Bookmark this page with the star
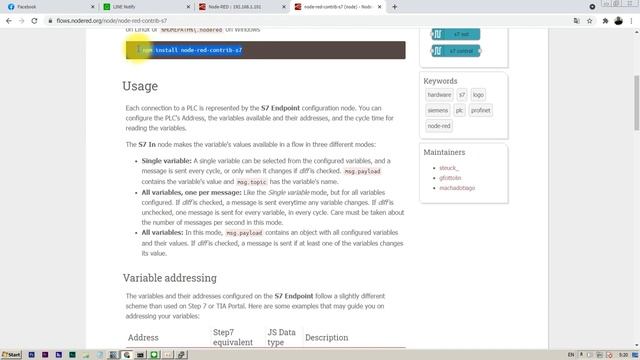640x360 pixels. 589,20
